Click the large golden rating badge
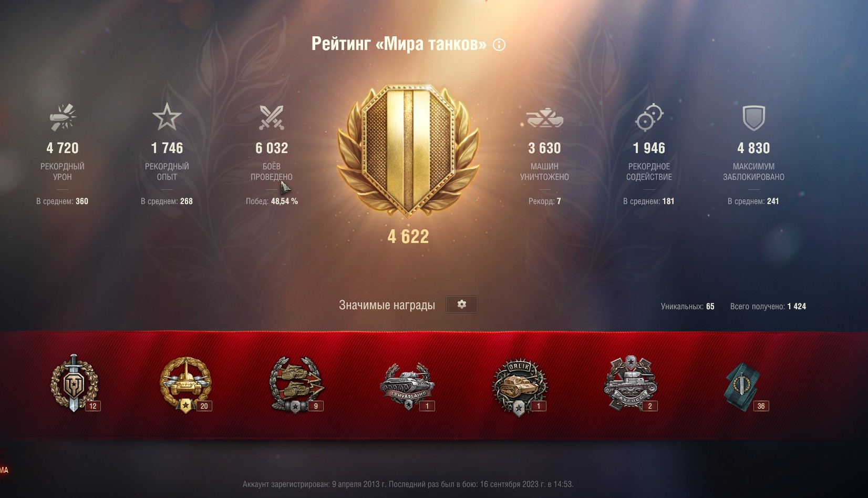This screenshot has height=498, width=868. point(408,150)
